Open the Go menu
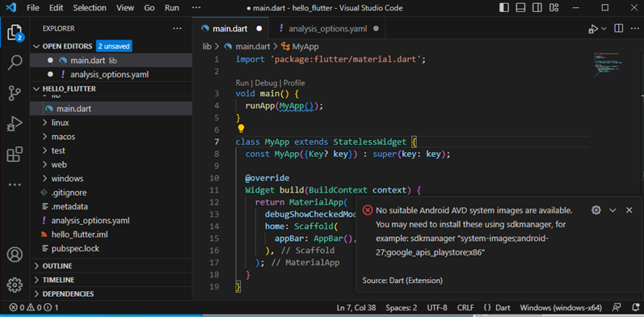The width and height of the screenshot is (644, 317). coord(149,8)
